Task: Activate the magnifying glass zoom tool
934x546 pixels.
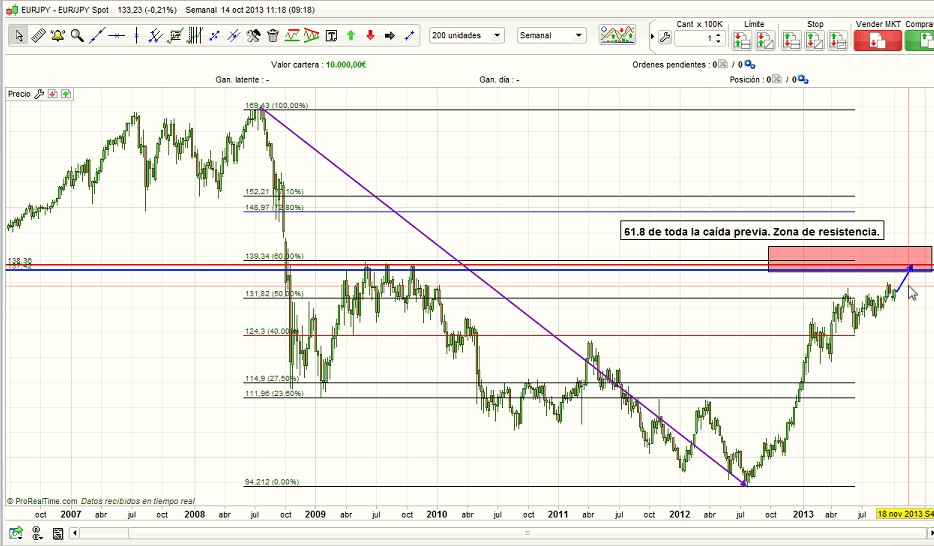Action: [77, 36]
